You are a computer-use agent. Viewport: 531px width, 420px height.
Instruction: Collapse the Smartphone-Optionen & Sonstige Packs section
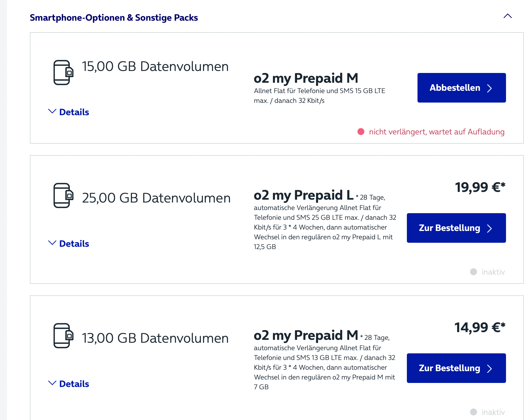coord(508,16)
